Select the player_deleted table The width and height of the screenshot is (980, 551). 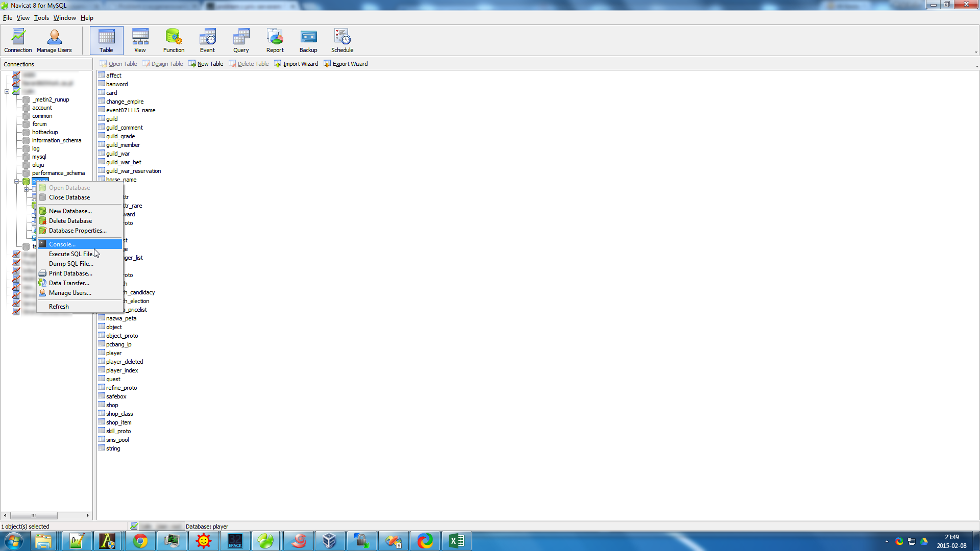pos(125,362)
